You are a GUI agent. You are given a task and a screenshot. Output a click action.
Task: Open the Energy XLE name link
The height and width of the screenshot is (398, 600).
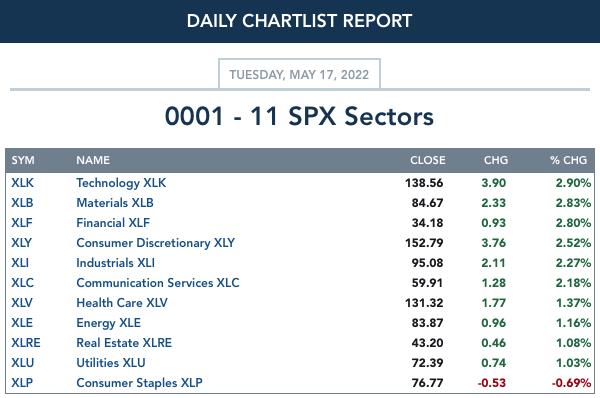108,323
